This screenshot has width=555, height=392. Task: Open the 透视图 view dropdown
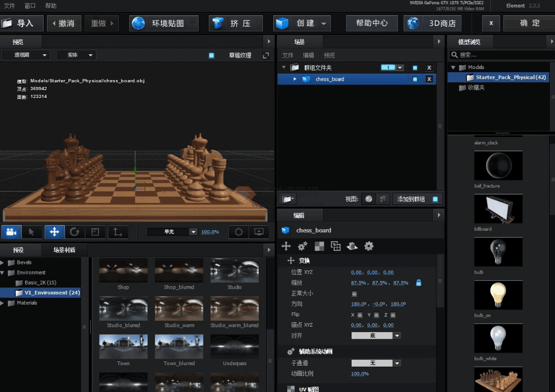pos(25,55)
